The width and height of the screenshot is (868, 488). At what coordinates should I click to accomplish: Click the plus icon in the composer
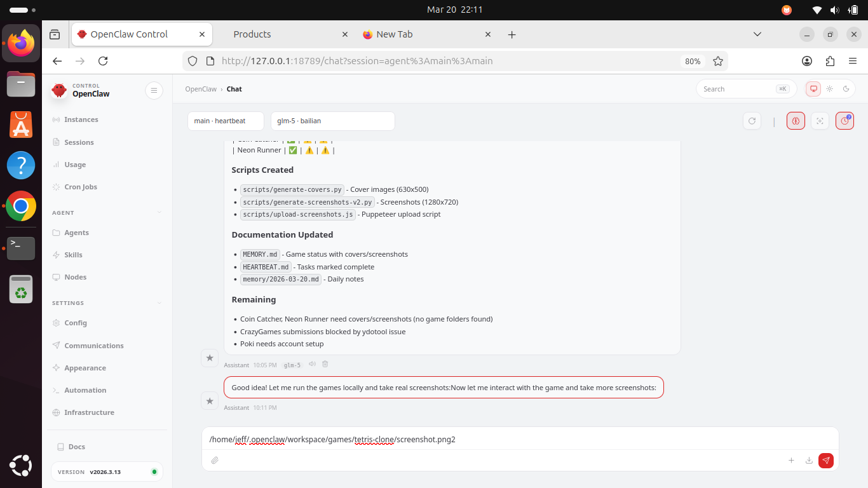(791, 461)
